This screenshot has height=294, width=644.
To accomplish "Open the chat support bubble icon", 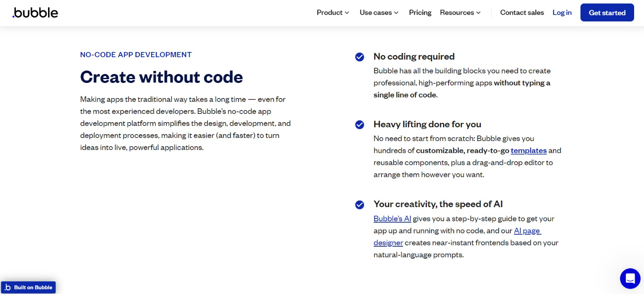I will (630, 279).
